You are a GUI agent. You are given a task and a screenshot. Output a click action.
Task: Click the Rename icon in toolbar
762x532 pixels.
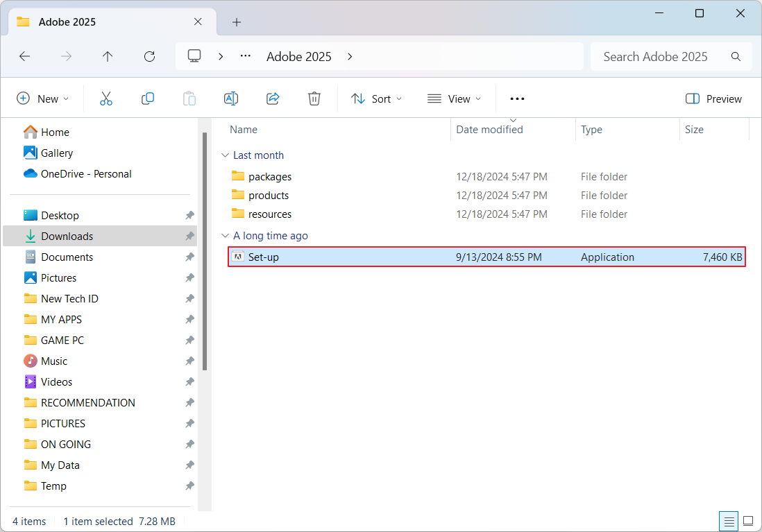(231, 98)
